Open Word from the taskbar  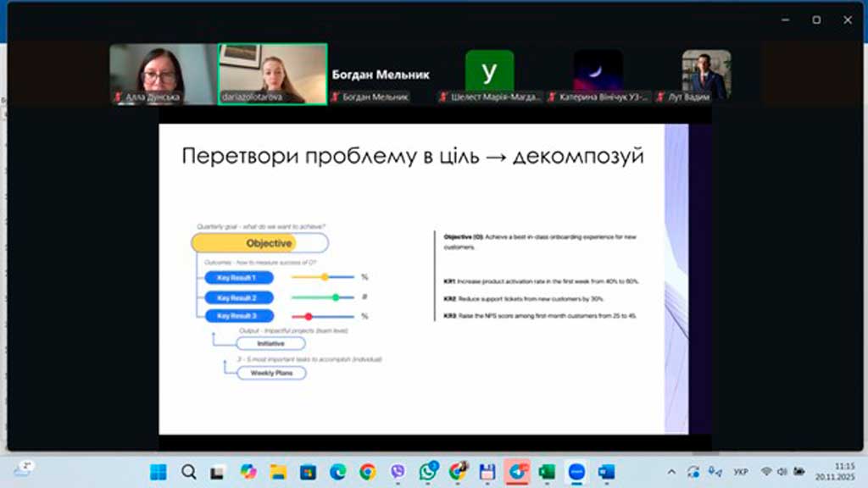(x=606, y=471)
